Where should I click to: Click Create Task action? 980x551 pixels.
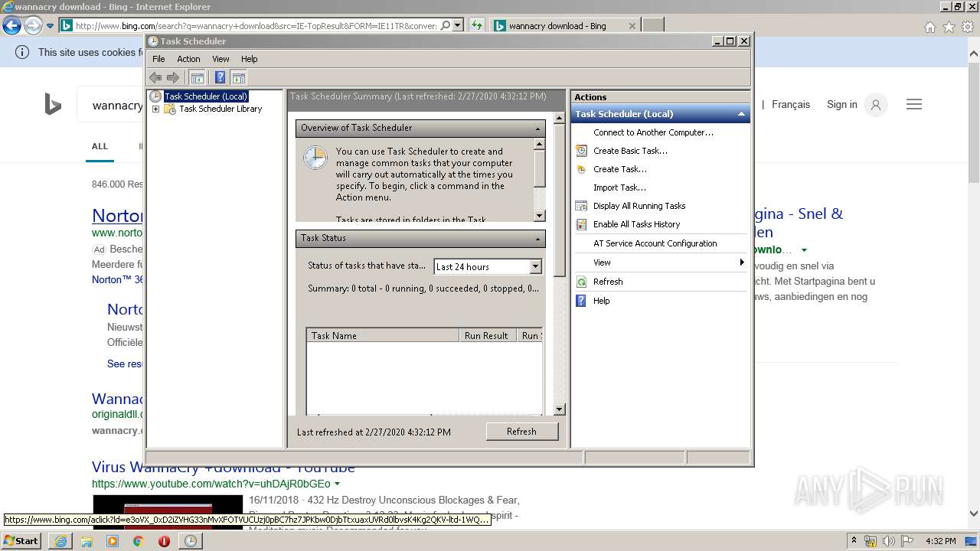tap(620, 169)
